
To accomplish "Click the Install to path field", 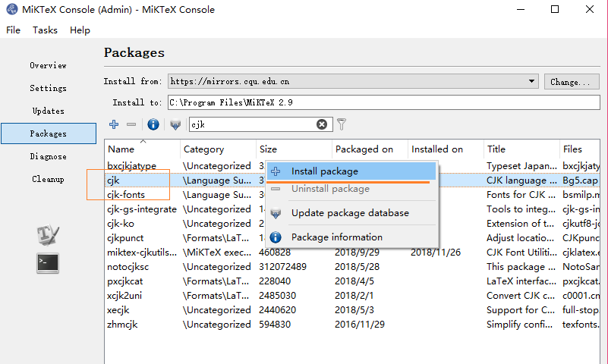I will pyautogui.click(x=384, y=102).
